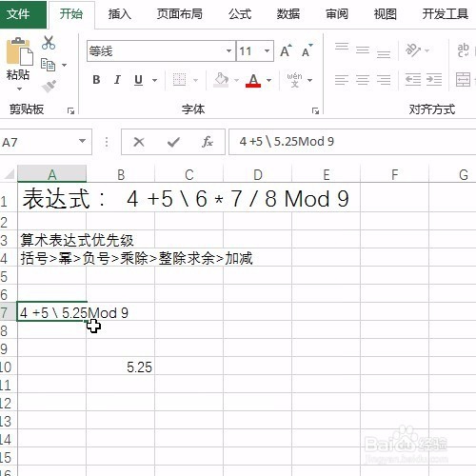Open the Name Box dropdown
Viewport: 476px width, 476px height.
[x=82, y=141]
